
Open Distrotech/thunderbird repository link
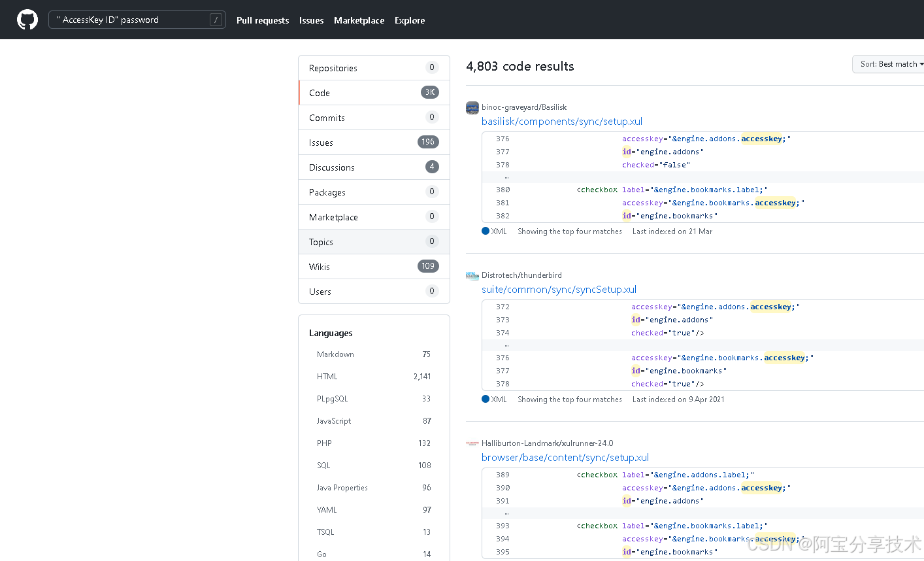[x=521, y=275]
